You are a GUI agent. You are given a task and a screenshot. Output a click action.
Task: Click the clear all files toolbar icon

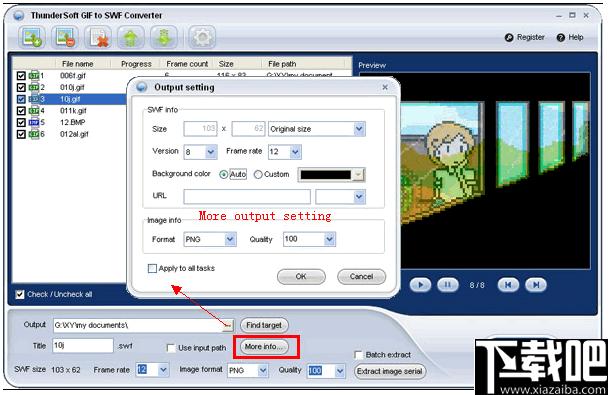(x=98, y=37)
